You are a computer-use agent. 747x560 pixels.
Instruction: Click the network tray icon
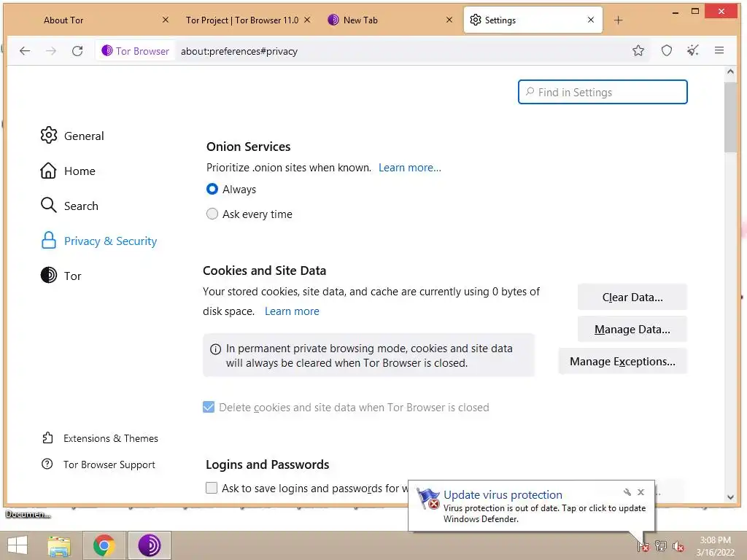(661, 545)
